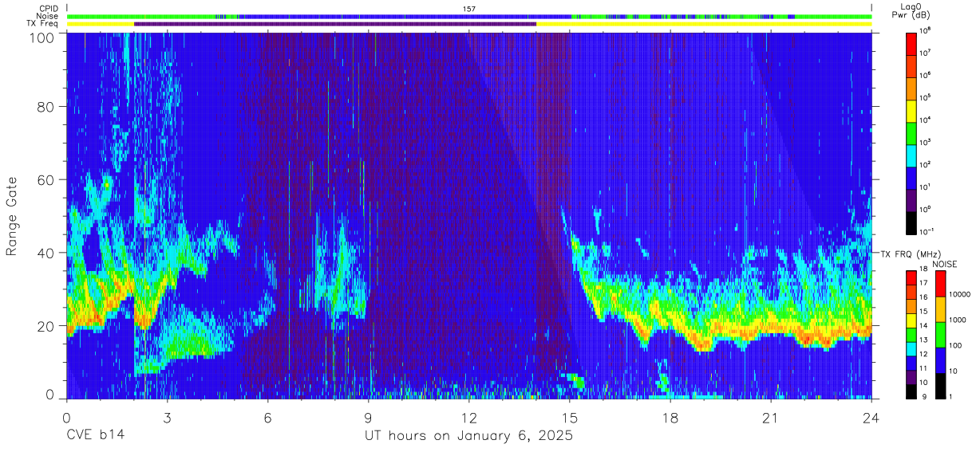This screenshot has width=980, height=452.
Task: Click the 20 label on Range Gate axis
Action: [47, 326]
